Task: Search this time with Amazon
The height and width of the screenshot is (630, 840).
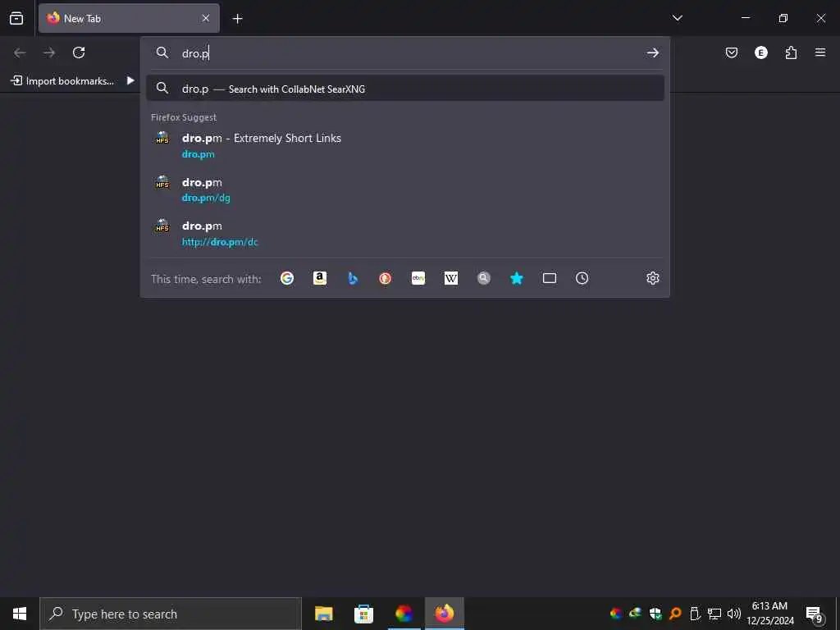Action: [320, 278]
